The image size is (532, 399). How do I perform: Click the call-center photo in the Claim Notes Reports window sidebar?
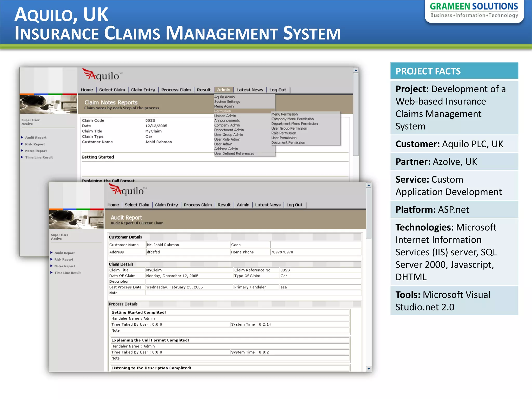48,104
